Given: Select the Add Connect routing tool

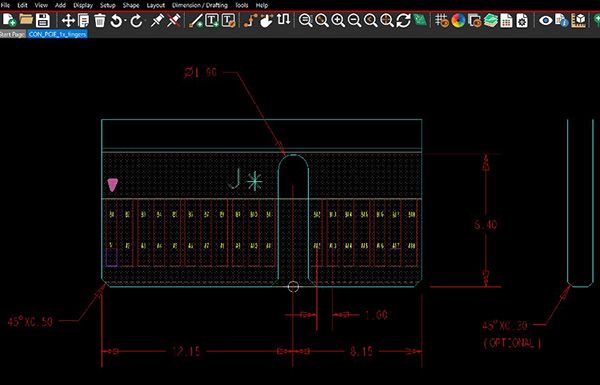Looking at the screenshot, I should click(250, 20).
